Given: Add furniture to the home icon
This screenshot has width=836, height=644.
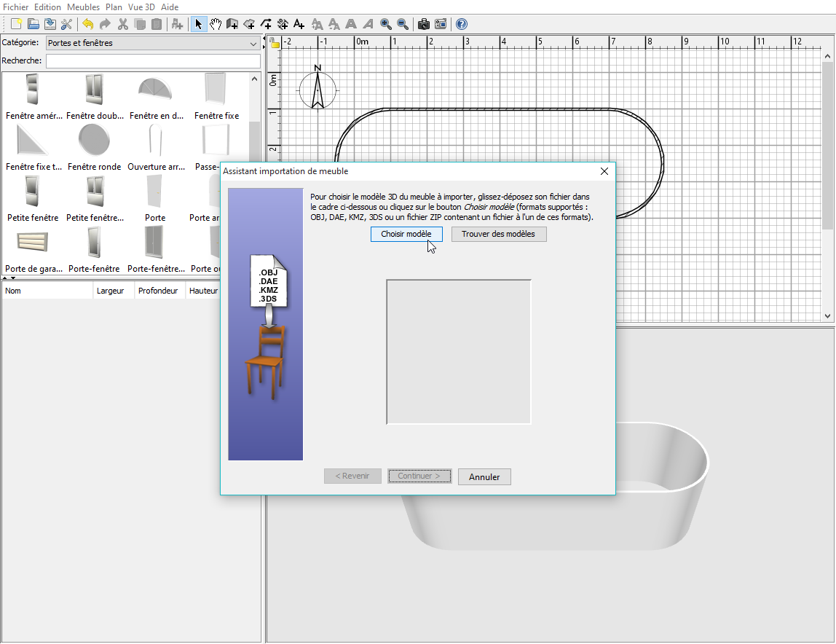Looking at the screenshot, I should pyautogui.click(x=177, y=24).
